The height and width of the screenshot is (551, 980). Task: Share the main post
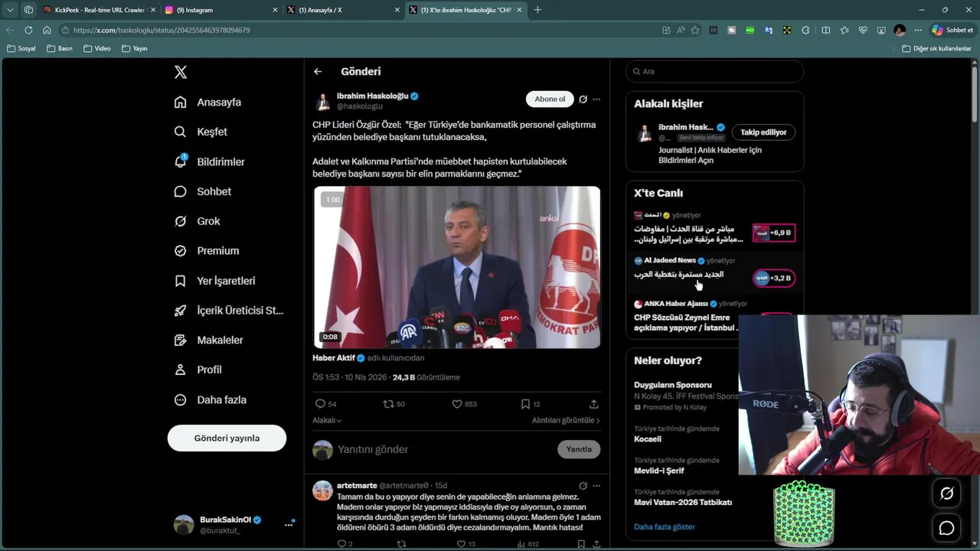click(594, 404)
